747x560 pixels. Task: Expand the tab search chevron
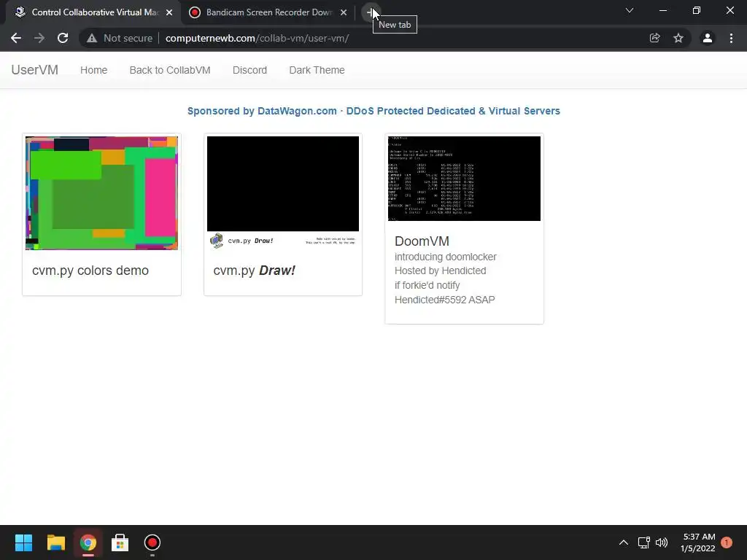[630, 10]
